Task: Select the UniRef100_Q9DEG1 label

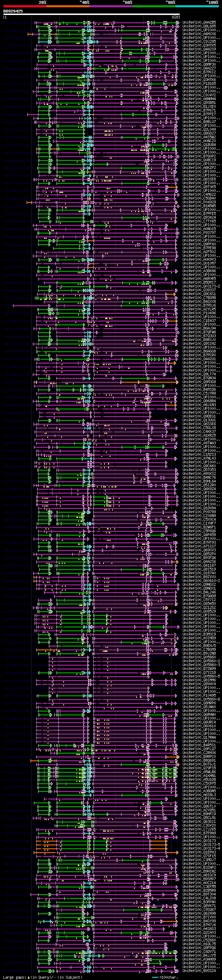Action: pos(199,416)
